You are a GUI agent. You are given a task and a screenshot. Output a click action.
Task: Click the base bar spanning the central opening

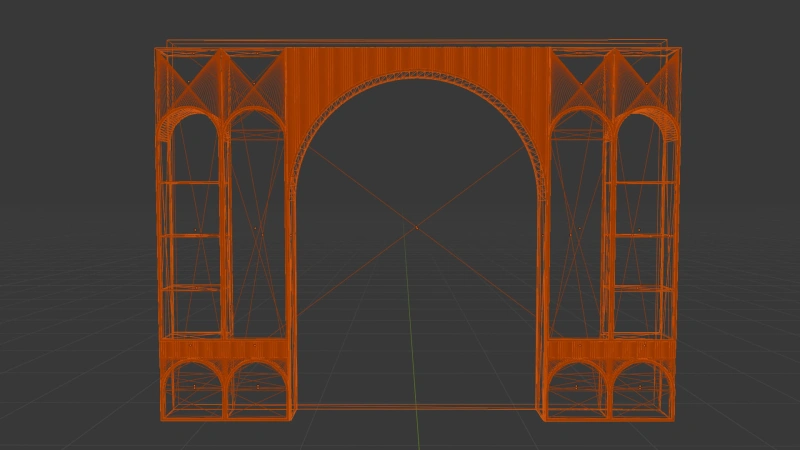click(x=418, y=407)
